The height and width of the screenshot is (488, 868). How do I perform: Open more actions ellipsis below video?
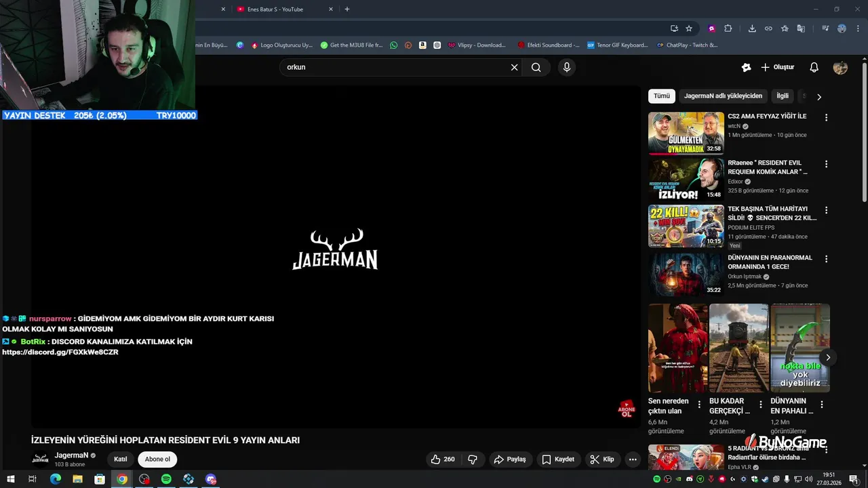(633, 460)
